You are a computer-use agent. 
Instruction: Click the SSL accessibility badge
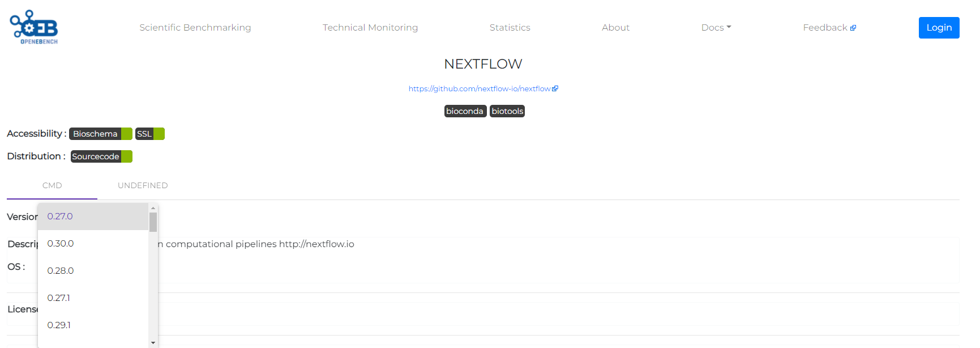click(x=150, y=134)
